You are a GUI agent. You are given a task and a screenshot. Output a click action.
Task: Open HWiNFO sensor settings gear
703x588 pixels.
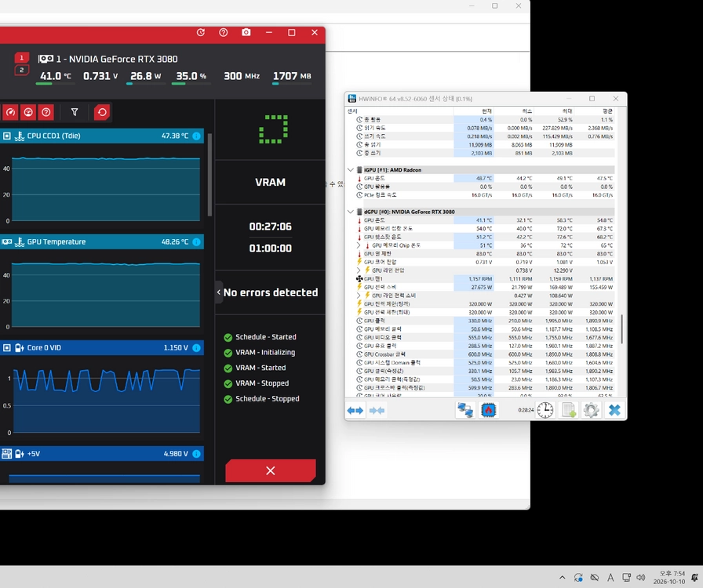click(x=592, y=410)
